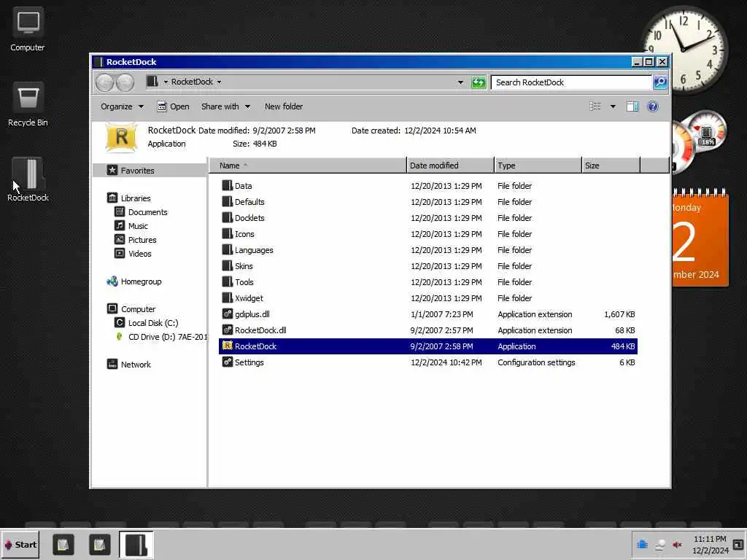Expand the arrow after RocketDock in address bar
747x560 pixels.
click(219, 82)
